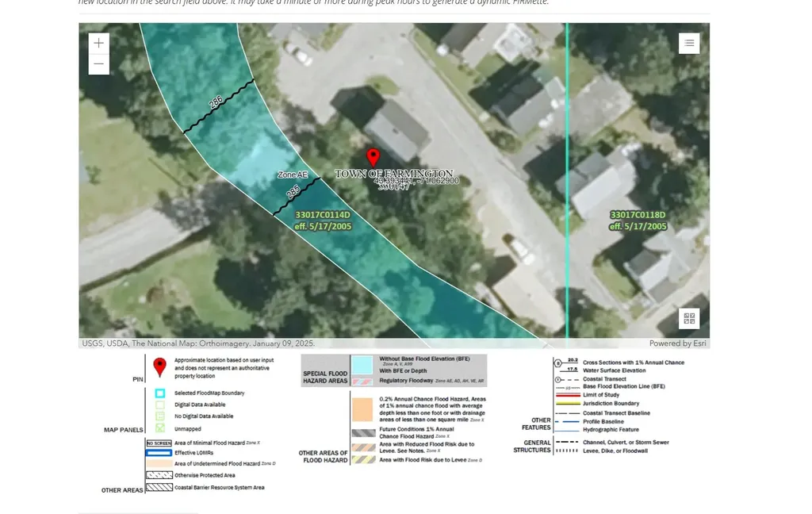Click the Selected FloodMap Boundary legend swatch
This screenshot has width=812, height=514.
coord(160,393)
